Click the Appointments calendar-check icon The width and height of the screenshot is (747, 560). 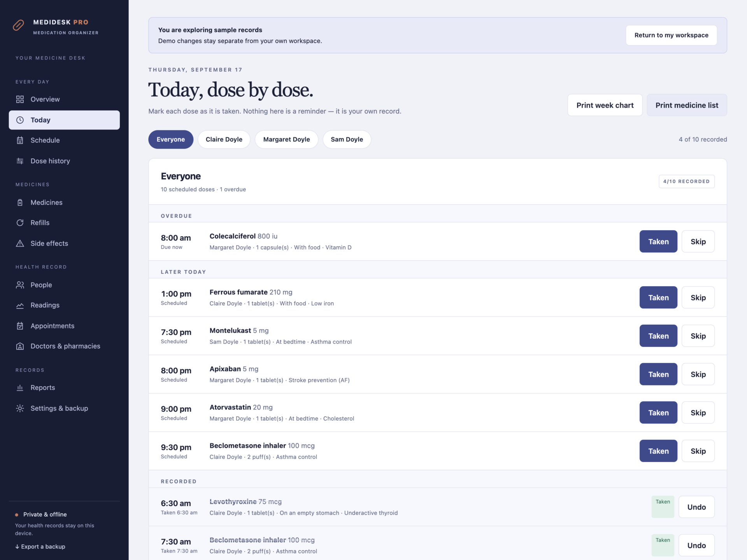click(20, 326)
